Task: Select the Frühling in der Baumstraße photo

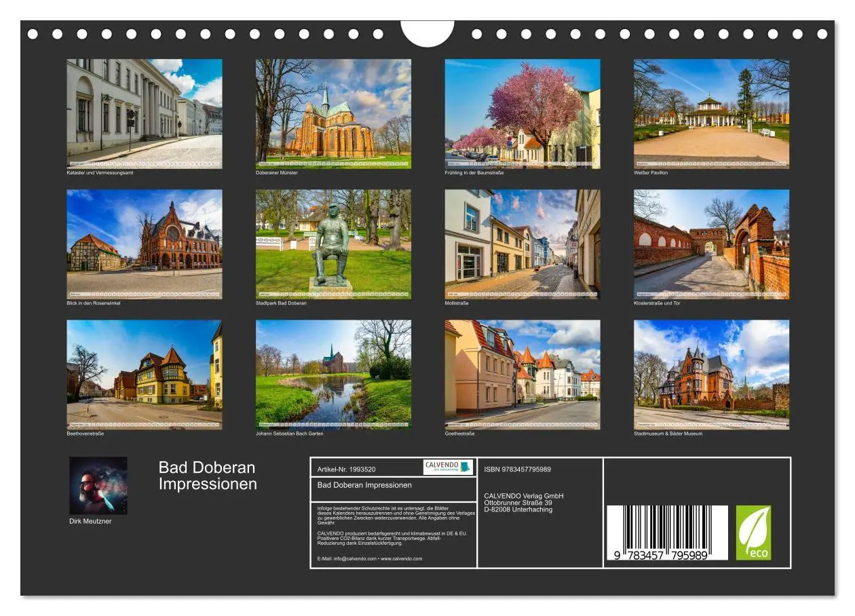Action: pyautogui.click(x=522, y=113)
